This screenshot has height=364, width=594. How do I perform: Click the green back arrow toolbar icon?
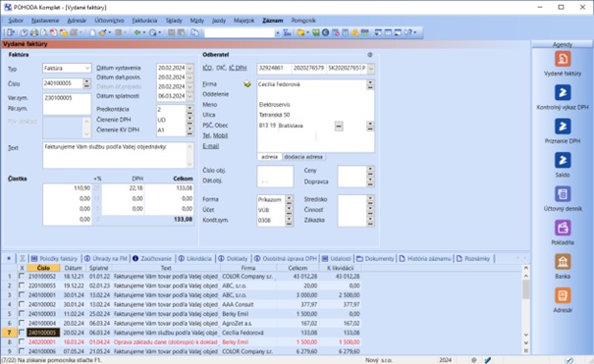(137, 33)
